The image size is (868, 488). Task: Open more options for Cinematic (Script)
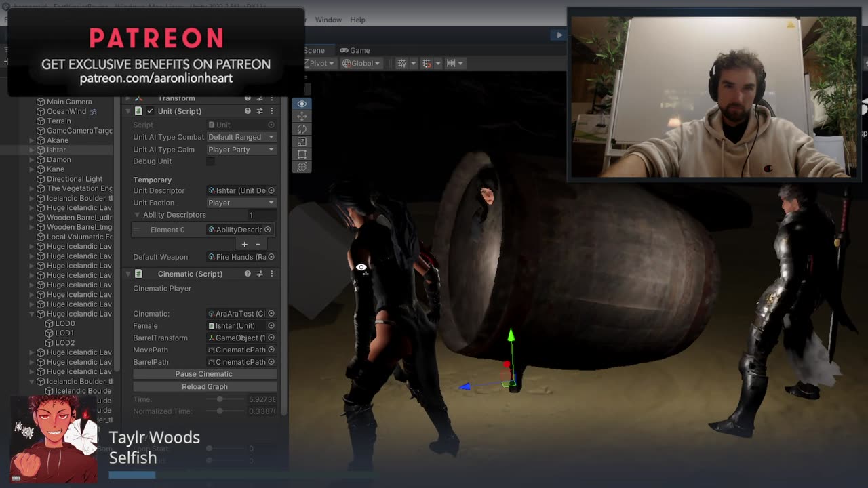click(x=272, y=274)
